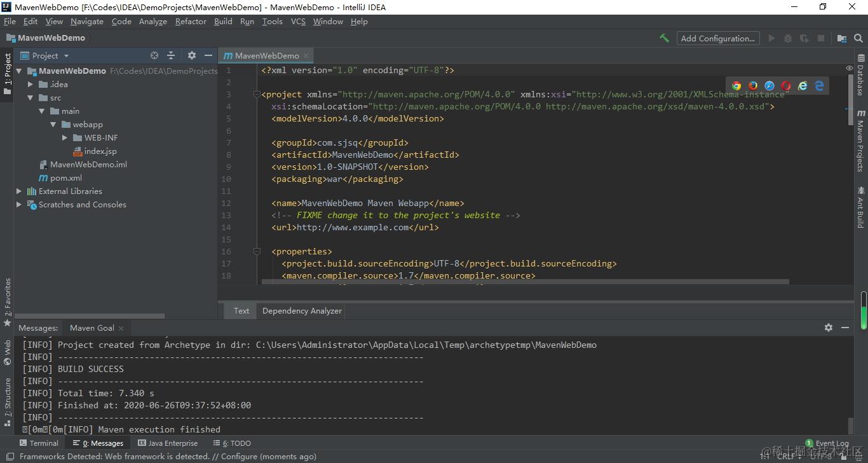868x463 pixels.
Task: Open pom.xml in Opera browser icon
Action: (x=786, y=86)
